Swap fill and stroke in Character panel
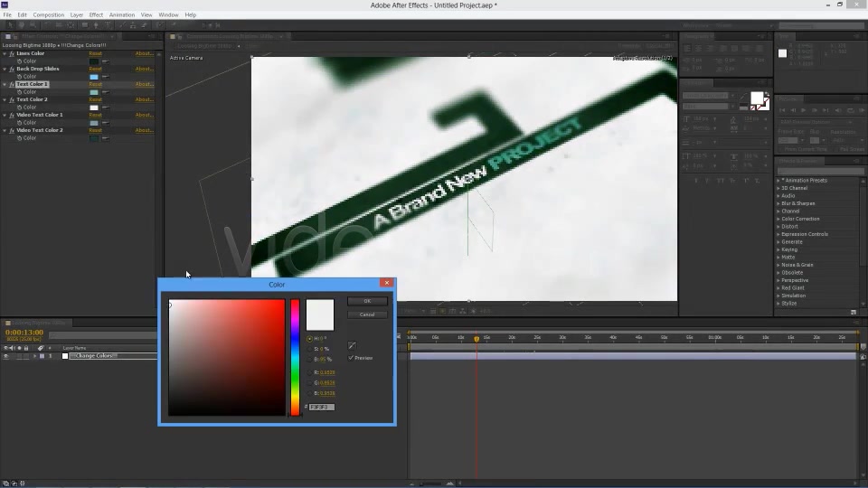 click(767, 95)
